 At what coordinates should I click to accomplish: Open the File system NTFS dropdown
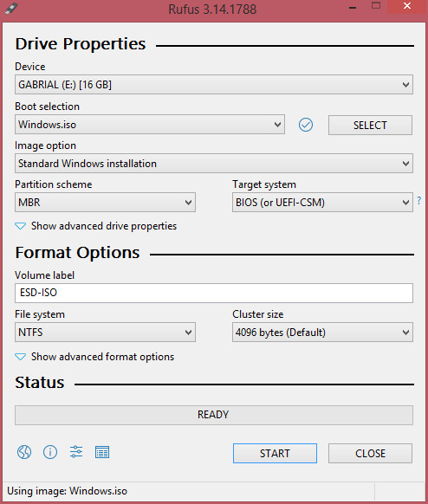coord(105,332)
